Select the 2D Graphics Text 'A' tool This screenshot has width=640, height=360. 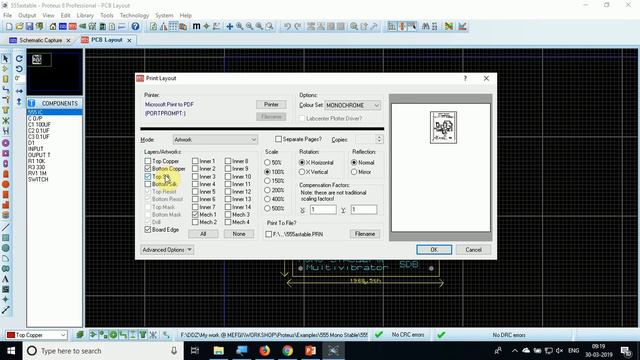pyautogui.click(x=6, y=279)
